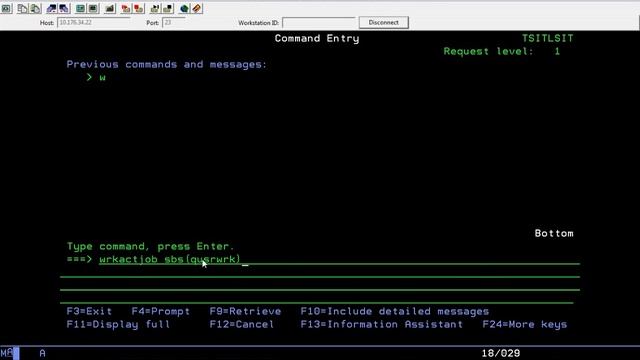The image size is (640, 360).
Task: Click the wrkactjob command entry line
Action: tap(339, 260)
